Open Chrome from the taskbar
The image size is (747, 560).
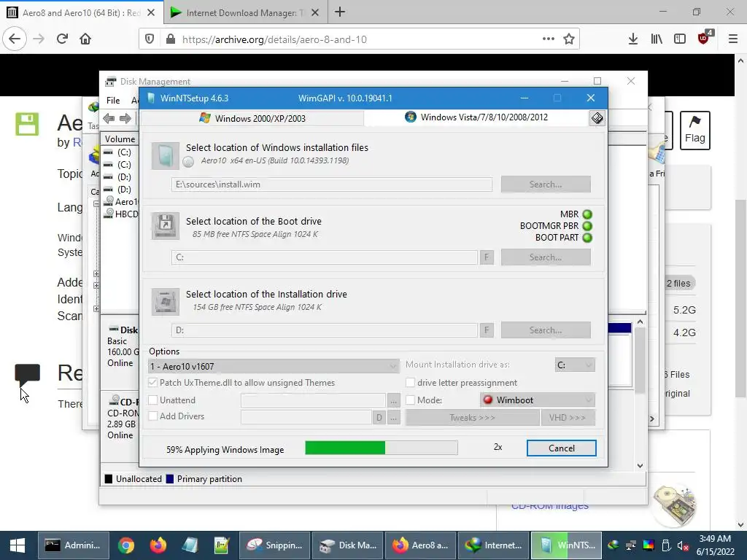(x=126, y=545)
